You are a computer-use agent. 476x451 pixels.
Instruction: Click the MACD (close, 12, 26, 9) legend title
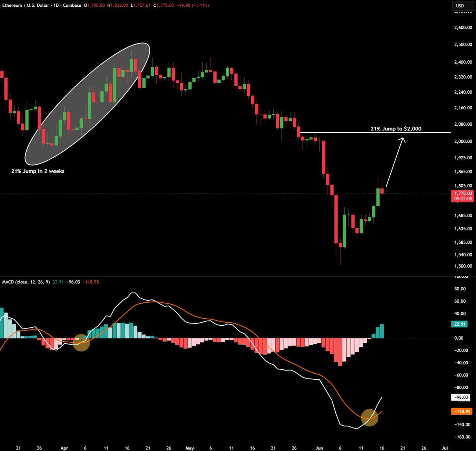[27, 282]
